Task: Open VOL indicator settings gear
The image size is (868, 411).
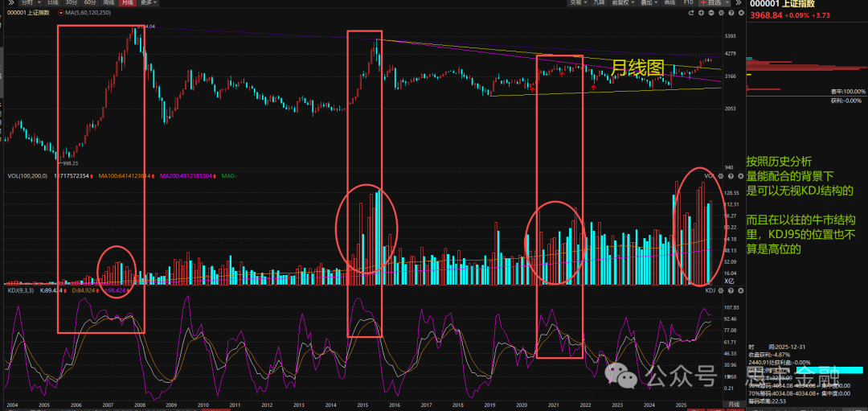Action: (x=721, y=176)
